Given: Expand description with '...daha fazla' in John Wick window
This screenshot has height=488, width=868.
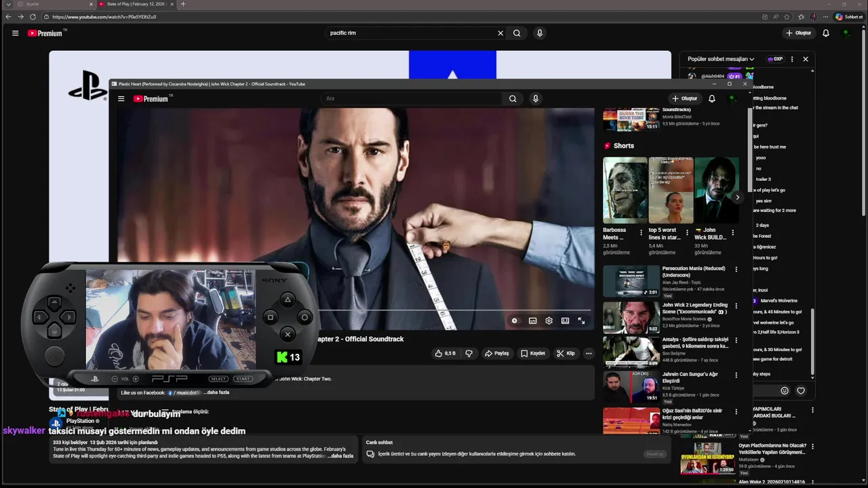Looking at the screenshot, I should coord(218,392).
